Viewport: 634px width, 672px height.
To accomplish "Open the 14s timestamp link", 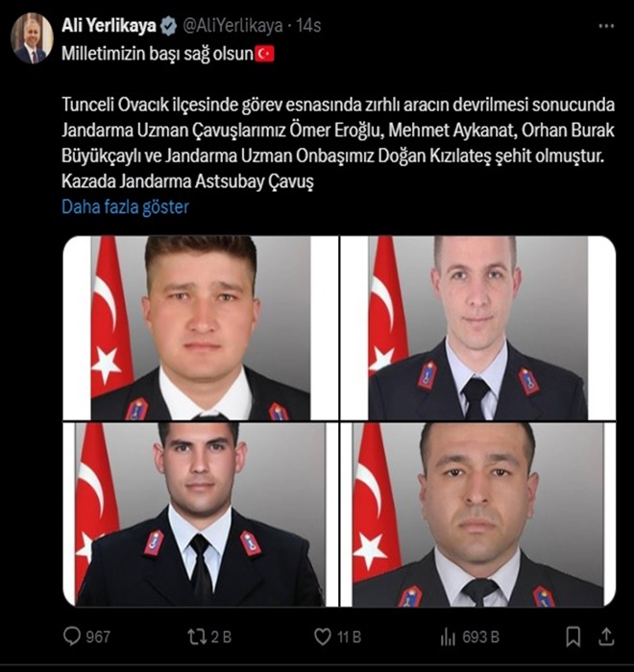I will point(308,26).
